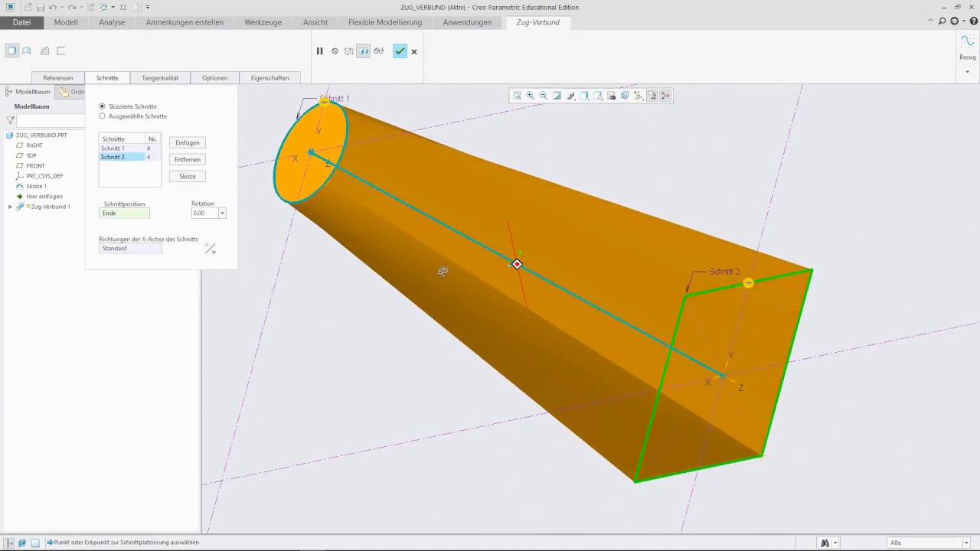
Task: Select the surface blend option icon
Action: point(27,51)
